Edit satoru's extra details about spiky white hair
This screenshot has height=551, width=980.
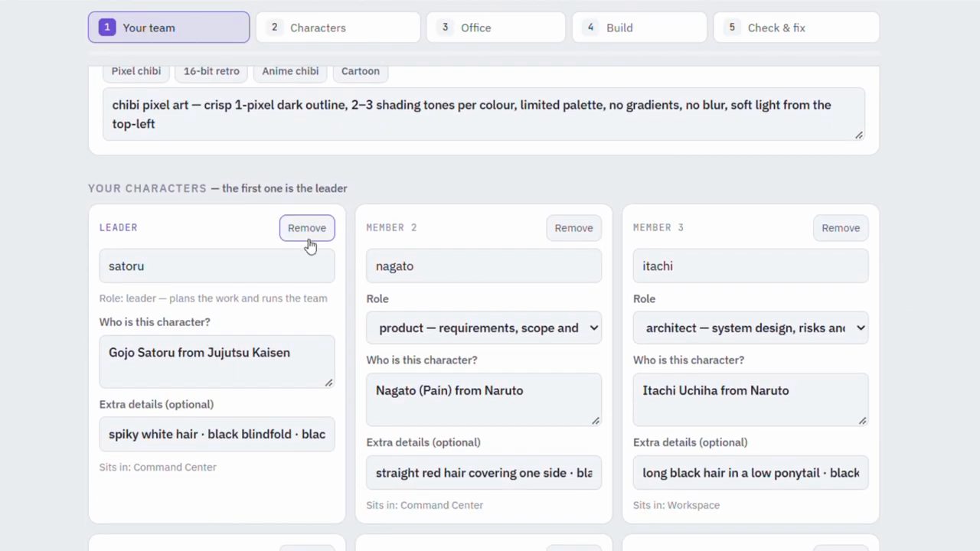[x=217, y=435]
